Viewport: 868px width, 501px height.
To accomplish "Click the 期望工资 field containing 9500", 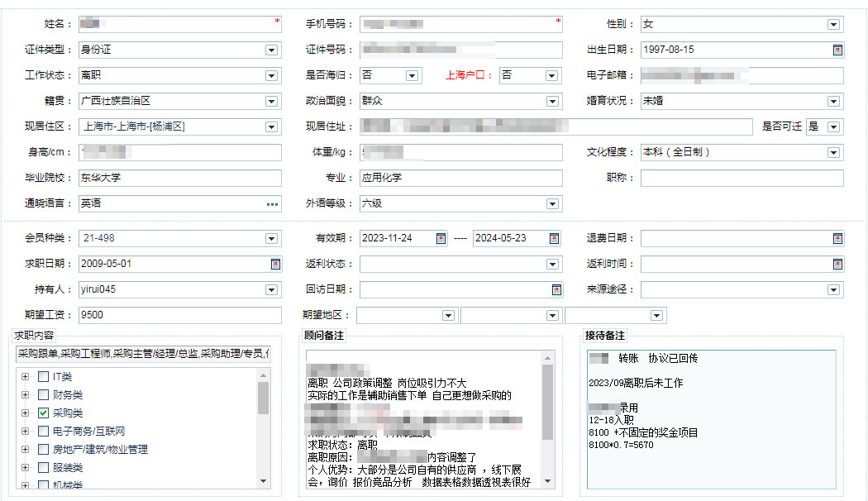I will [x=180, y=315].
